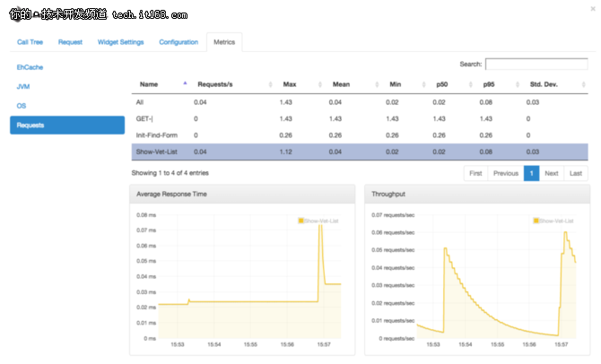Click the Max column header
The image size is (601, 364).
coord(290,84)
